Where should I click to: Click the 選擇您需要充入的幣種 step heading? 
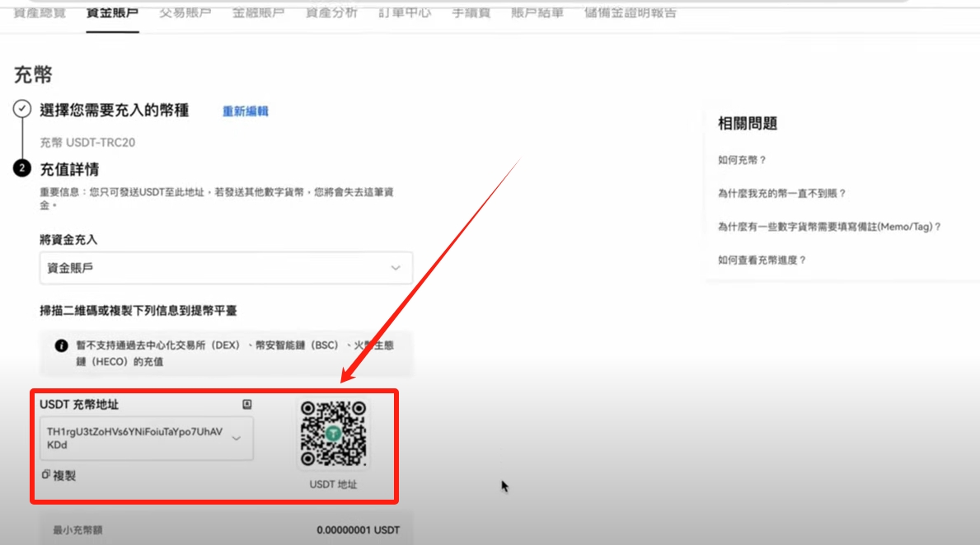115,110
